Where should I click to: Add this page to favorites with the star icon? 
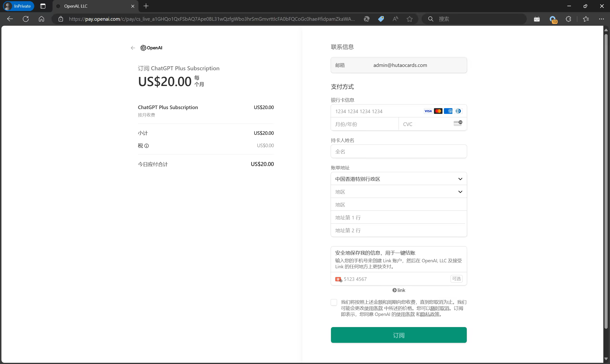[x=409, y=19]
